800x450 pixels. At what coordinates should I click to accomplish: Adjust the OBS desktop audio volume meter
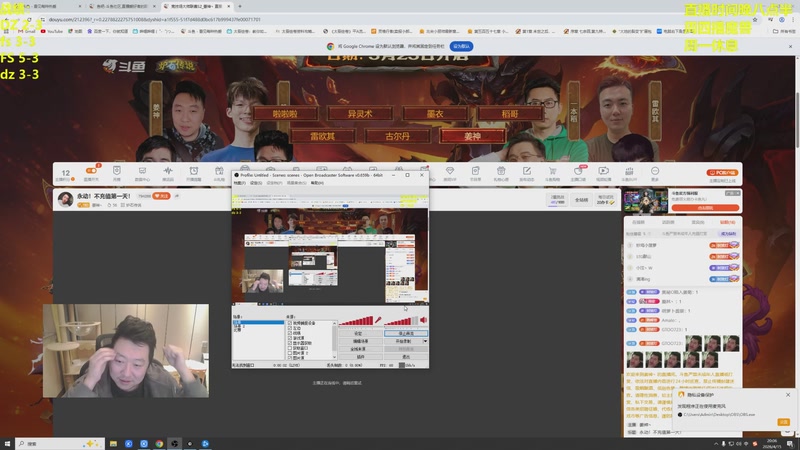(401, 320)
